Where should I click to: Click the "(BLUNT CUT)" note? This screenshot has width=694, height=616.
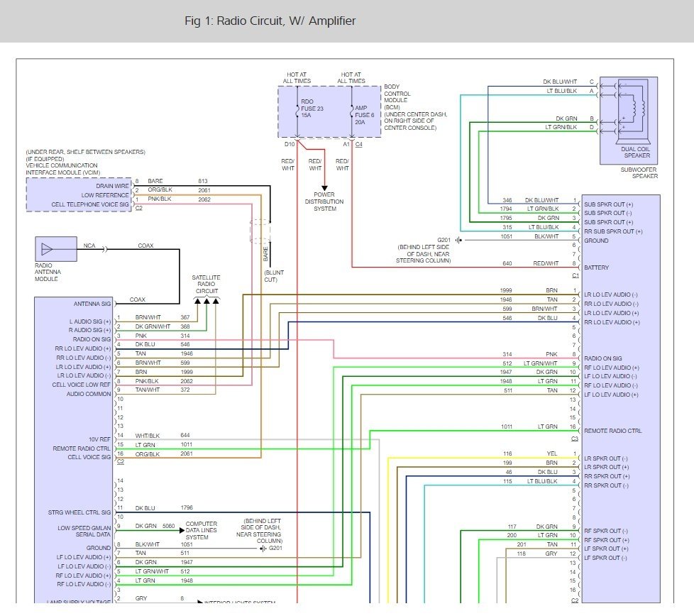[x=274, y=276]
